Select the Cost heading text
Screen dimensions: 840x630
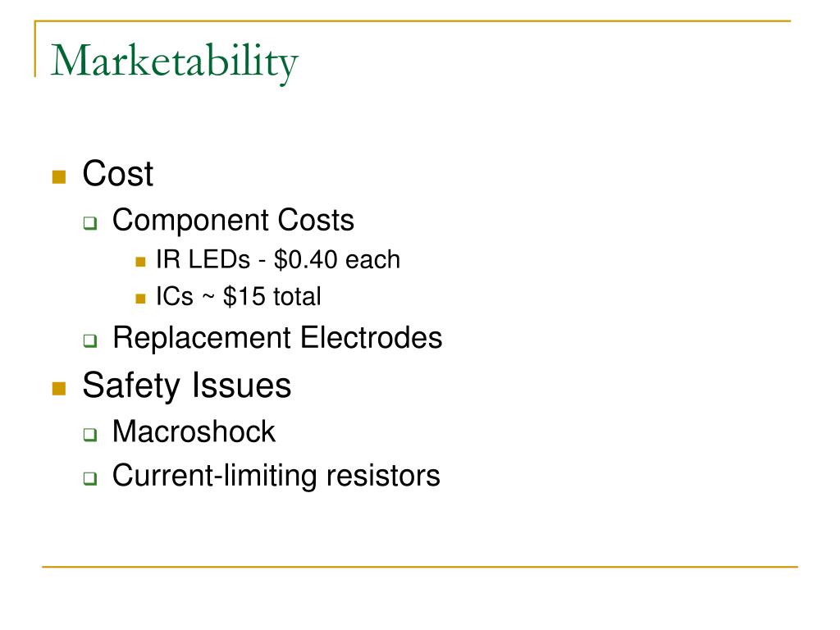pos(118,174)
